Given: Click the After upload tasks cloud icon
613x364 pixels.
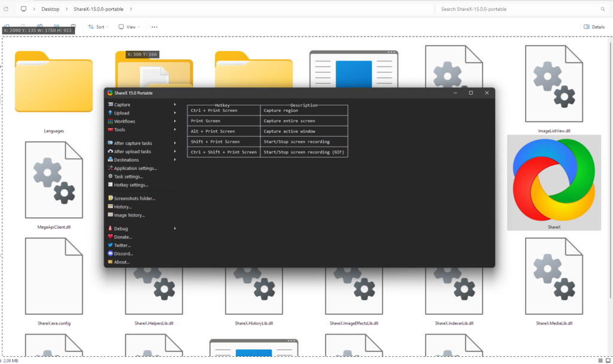Looking at the screenshot, I should point(110,151).
